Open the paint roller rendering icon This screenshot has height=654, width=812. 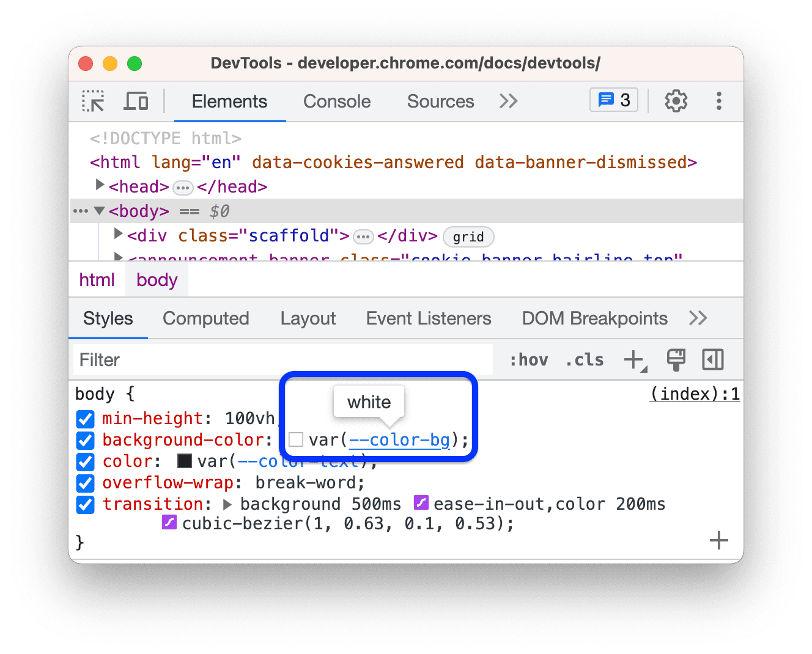tap(675, 360)
